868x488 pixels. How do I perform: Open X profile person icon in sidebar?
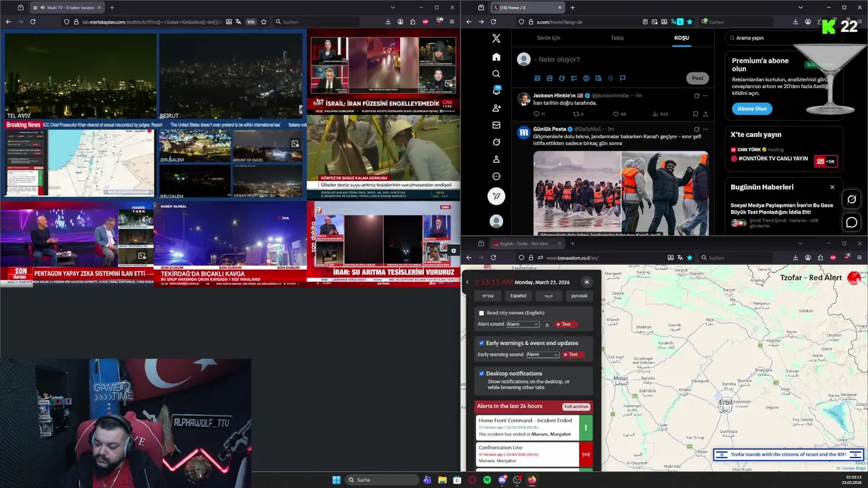click(x=496, y=159)
